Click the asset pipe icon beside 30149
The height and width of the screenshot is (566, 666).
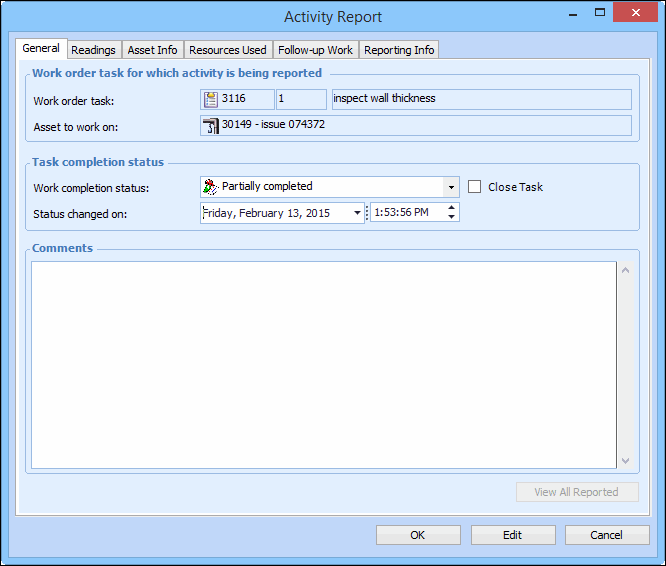point(211,126)
